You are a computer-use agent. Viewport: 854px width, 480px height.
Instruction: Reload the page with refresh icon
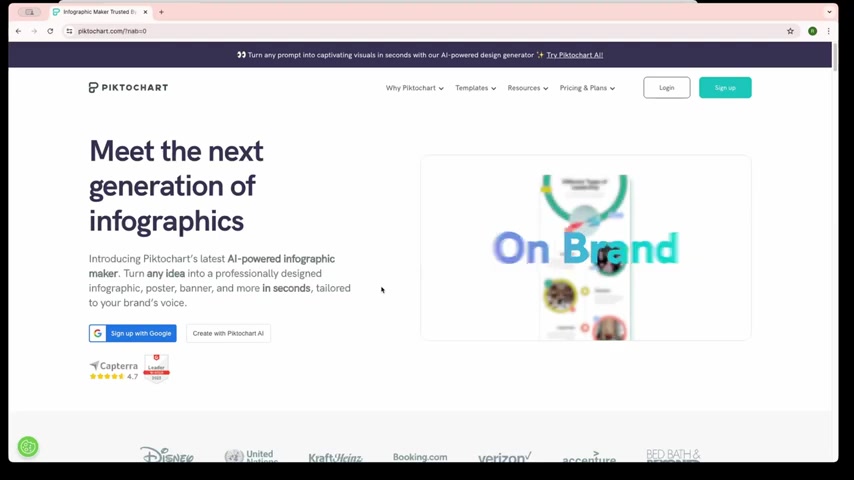point(50,31)
